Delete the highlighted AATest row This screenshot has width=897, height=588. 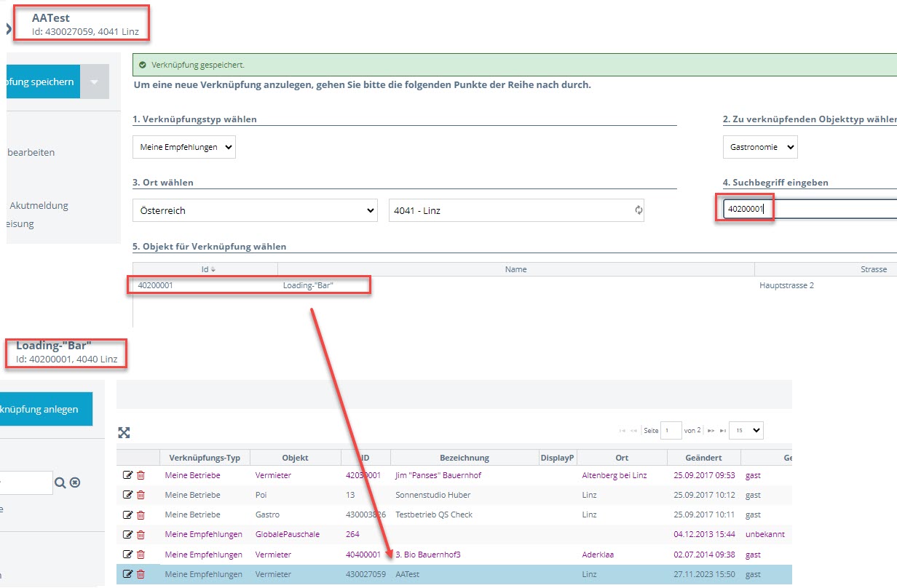[141, 574]
